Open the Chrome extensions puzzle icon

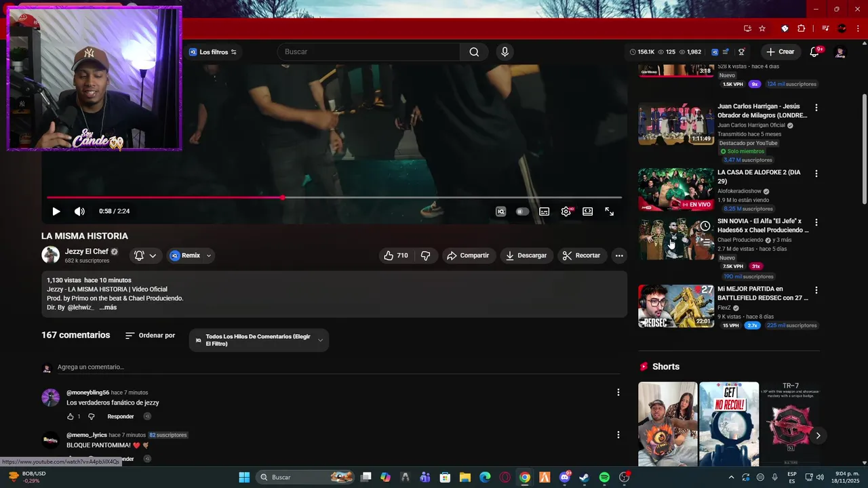802,28
